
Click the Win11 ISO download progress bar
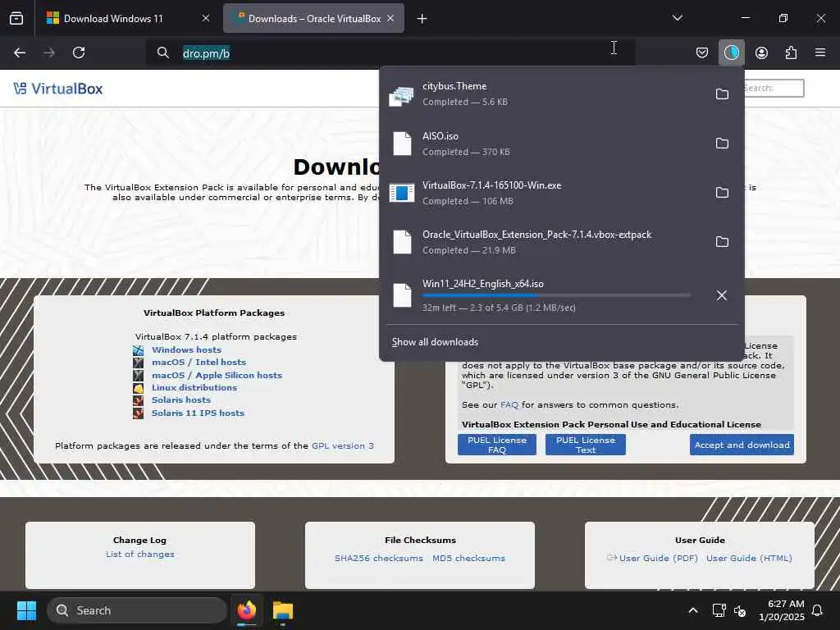pos(556,295)
